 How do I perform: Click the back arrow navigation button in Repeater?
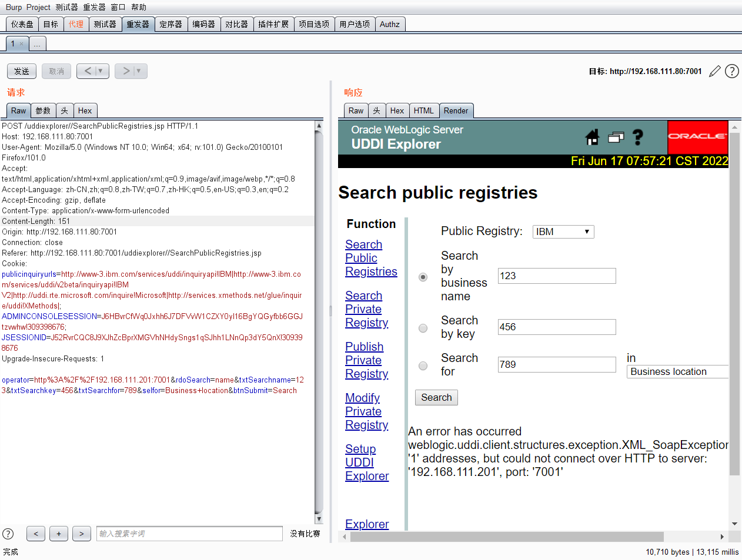pos(89,71)
